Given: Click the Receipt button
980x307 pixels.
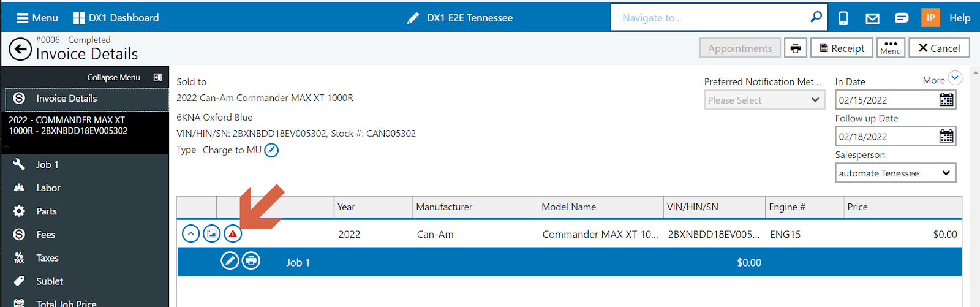Looking at the screenshot, I should [x=842, y=48].
